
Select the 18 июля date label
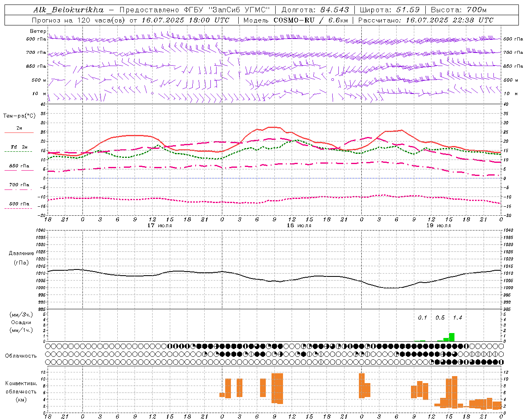[x=299, y=226]
